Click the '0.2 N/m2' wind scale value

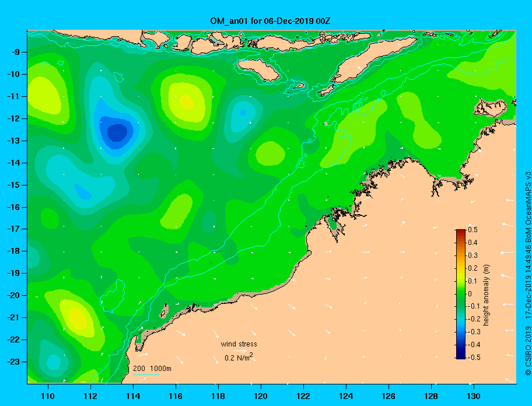tap(239, 357)
